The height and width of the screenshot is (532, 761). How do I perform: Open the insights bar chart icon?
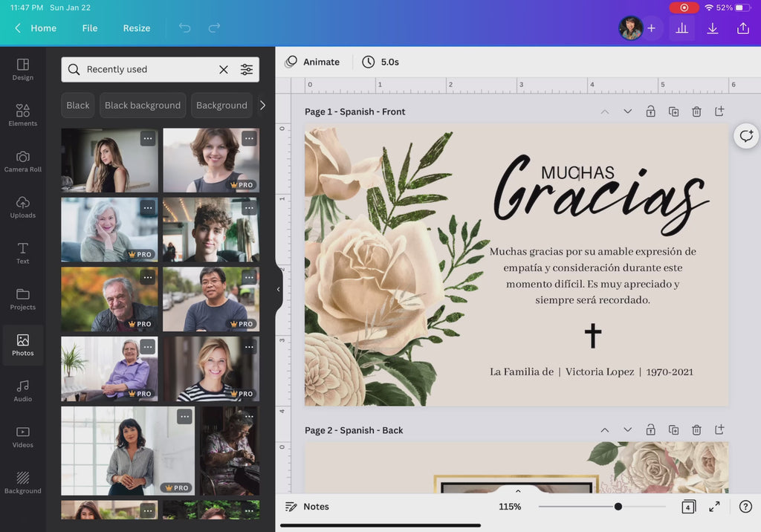682,28
